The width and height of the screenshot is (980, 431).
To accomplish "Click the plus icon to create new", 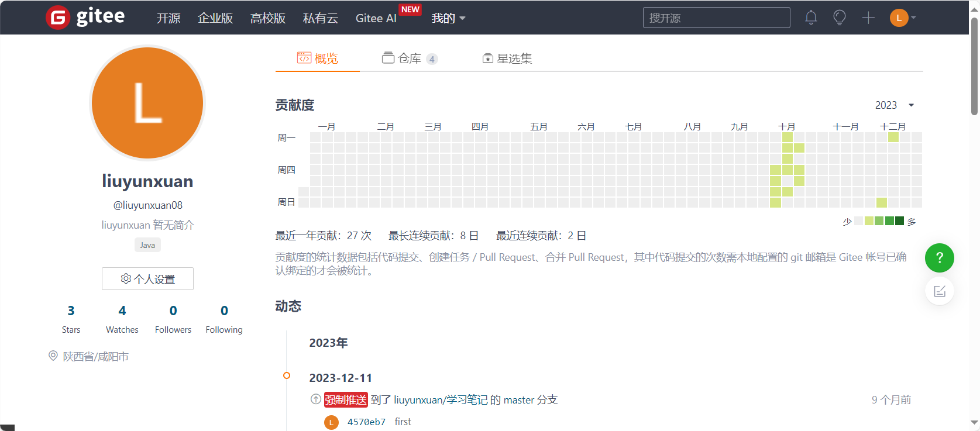I will click(x=868, y=18).
